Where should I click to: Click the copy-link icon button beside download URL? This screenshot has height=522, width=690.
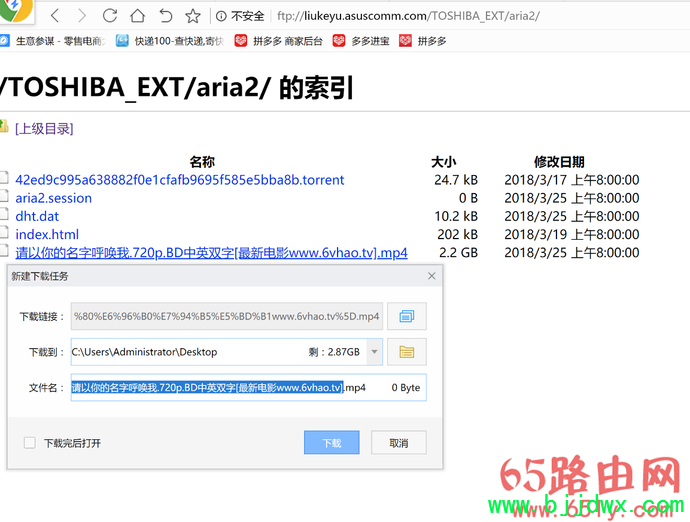407,316
